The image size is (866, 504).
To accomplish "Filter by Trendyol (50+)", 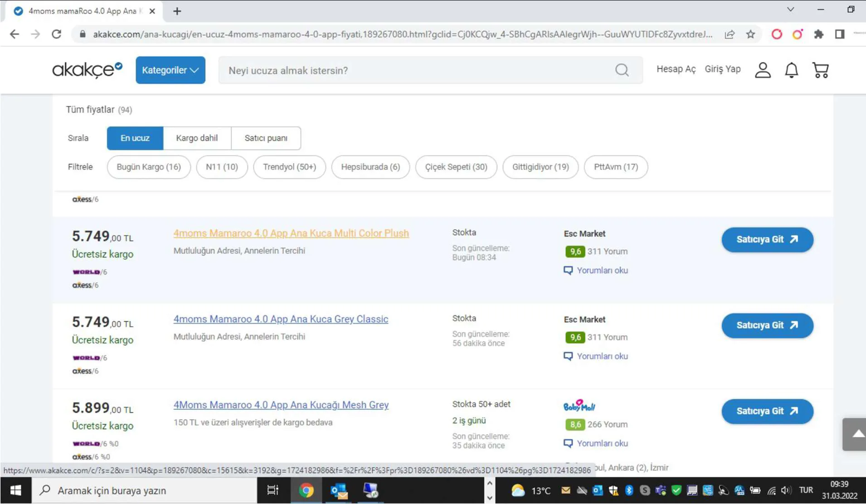I will coord(289,167).
